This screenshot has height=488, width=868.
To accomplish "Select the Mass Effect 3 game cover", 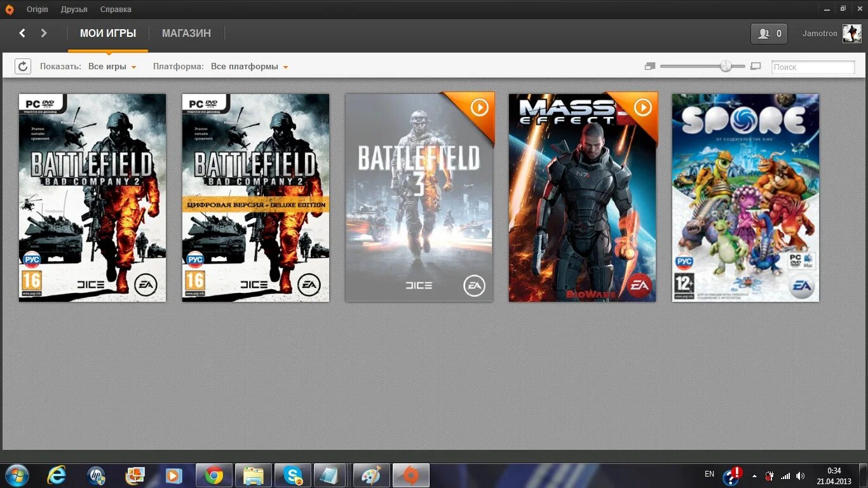I will point(583,198).
